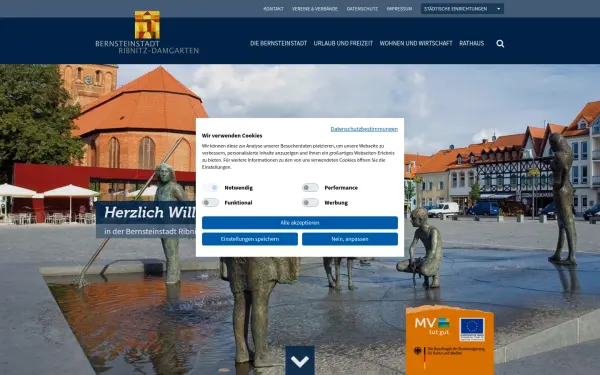Open Urlaub und Freizeit menu
Viewport: 600px width, 375px height.
click(x=343, y=43)
